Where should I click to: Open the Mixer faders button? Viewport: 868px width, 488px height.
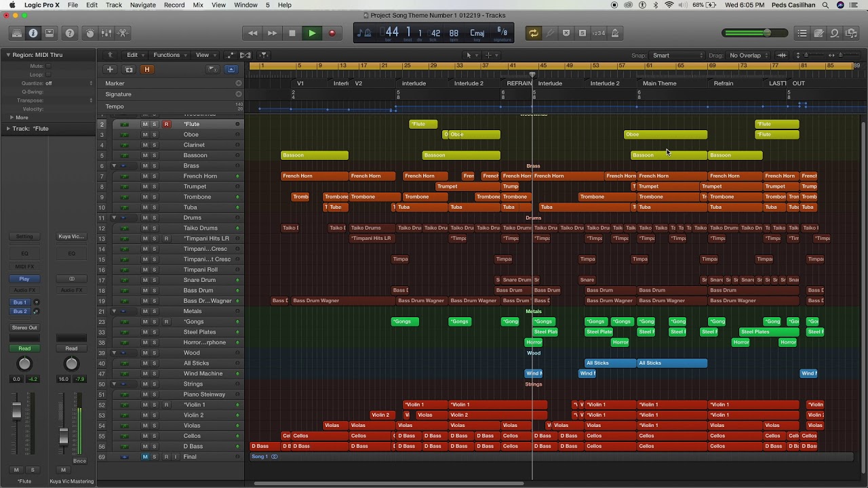tap(106, 33)
